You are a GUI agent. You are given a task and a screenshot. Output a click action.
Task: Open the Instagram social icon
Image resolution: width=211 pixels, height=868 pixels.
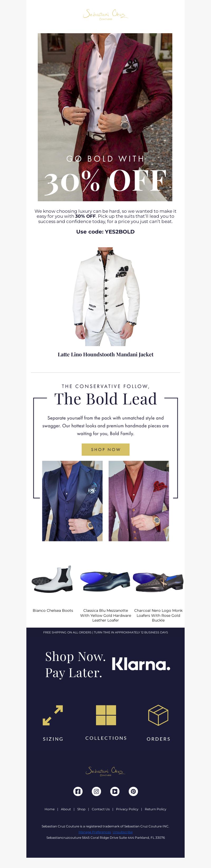point(96,792)
